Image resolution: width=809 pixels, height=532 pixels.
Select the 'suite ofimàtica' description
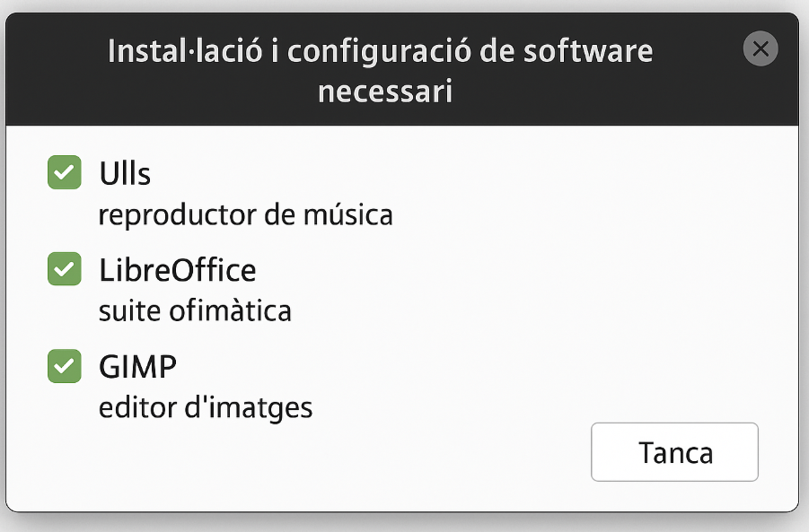pyautogui.click(x=195, y=311)
